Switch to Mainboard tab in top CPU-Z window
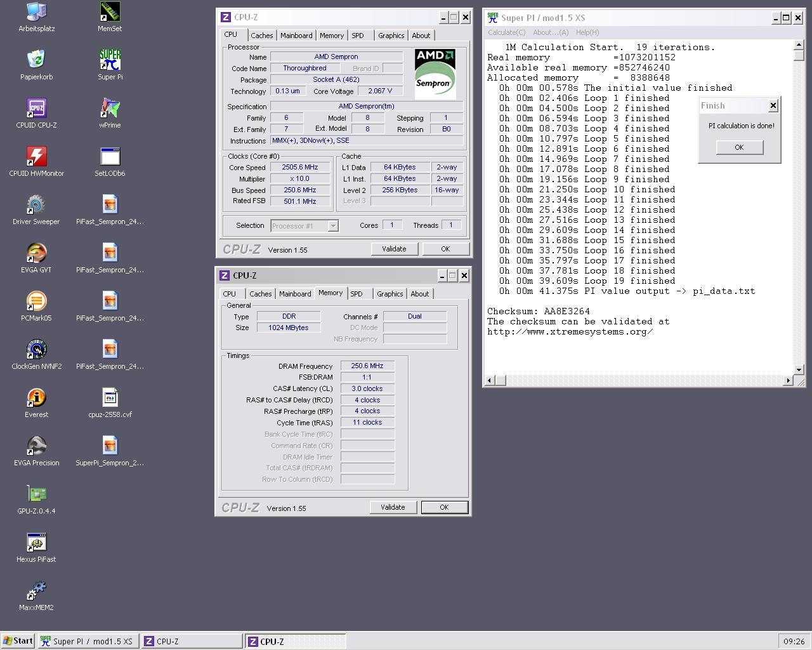Screen dimensions: 812x650 click(296, 36)
